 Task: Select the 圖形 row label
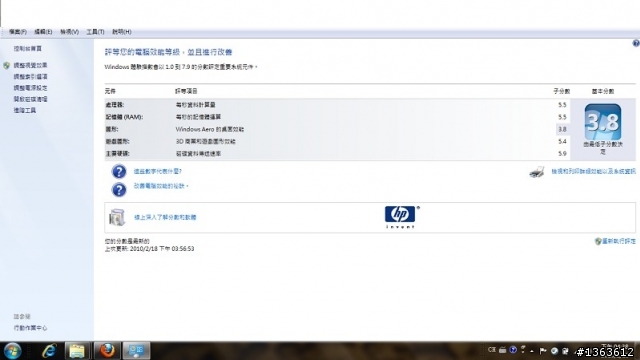[111, 129]
